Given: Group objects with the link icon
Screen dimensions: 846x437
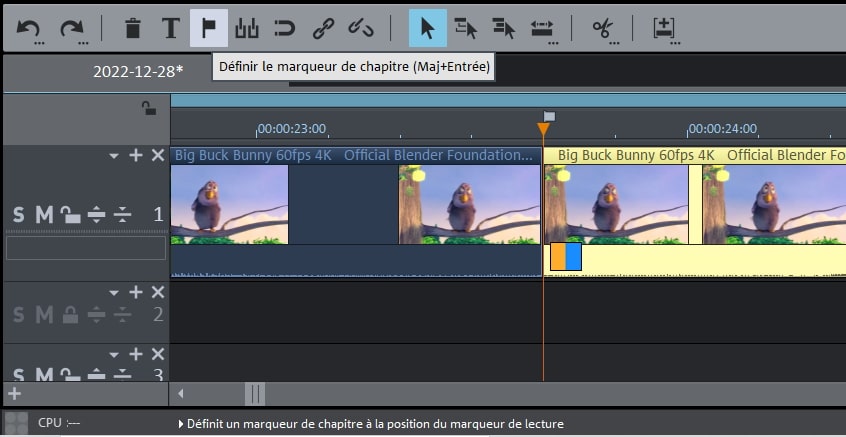Looking at the screenshot, I should click(323, 28).
